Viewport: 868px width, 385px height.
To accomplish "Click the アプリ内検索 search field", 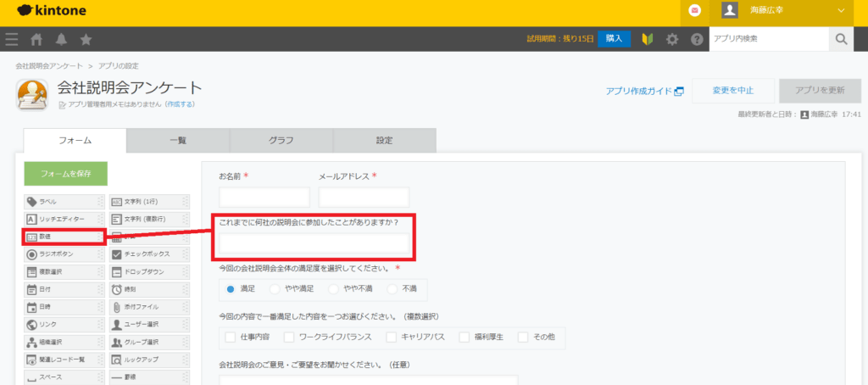I will (x=767, y=39).
